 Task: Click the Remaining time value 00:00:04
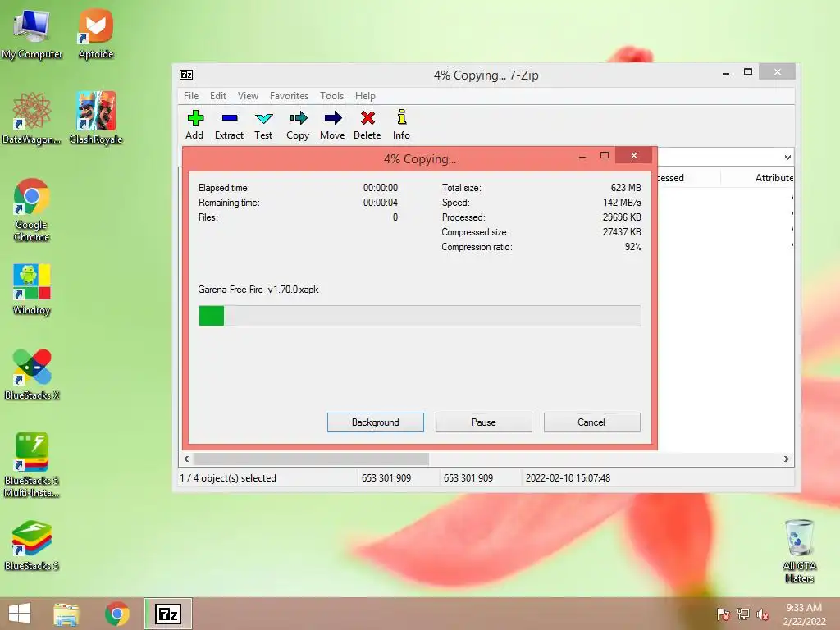pyautogui.click(x=381, y=203)
